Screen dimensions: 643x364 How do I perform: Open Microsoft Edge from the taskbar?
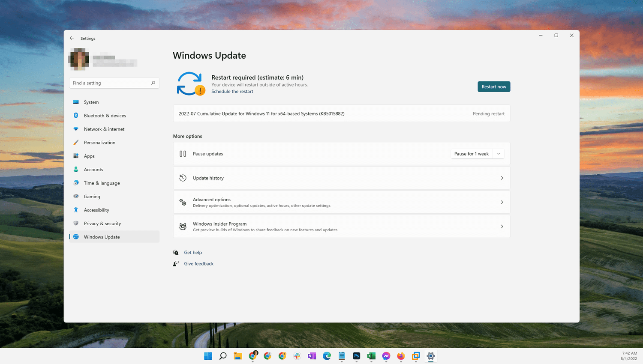pyautogui.click(x=327, y=356)
